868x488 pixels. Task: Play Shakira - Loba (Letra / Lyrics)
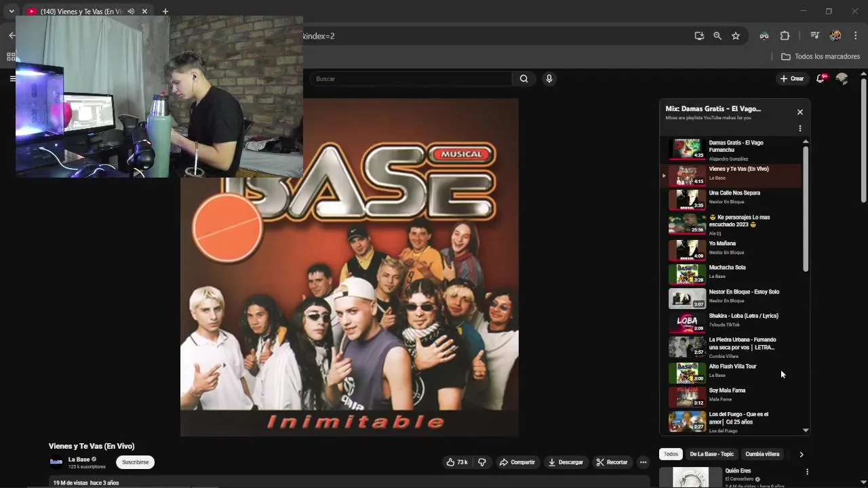click(x=732, y=323)
